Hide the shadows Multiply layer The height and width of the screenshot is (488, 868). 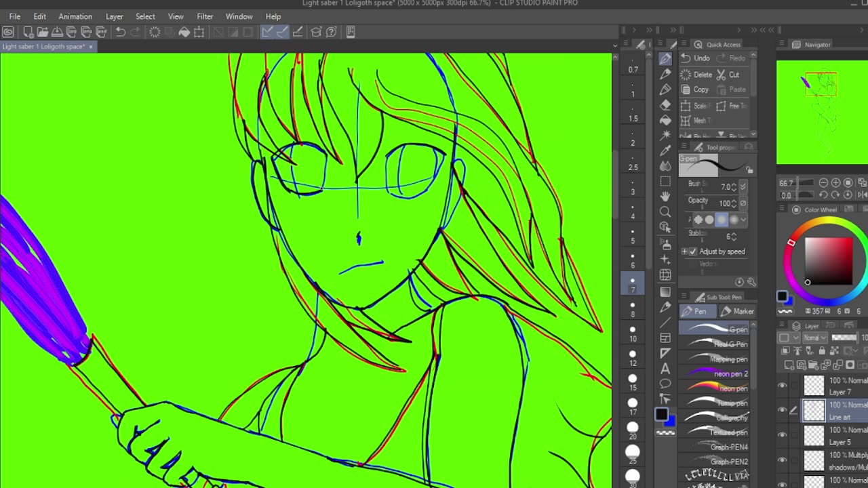pos(782,460)
